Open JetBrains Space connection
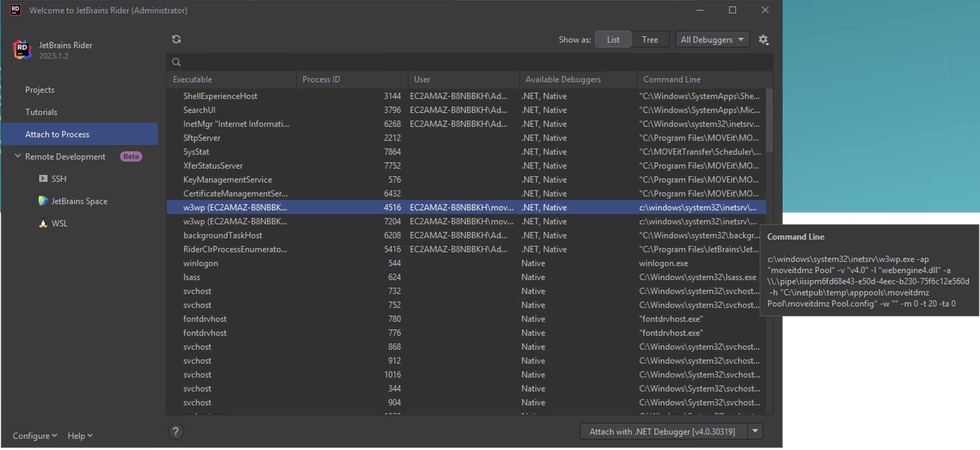 79,201
